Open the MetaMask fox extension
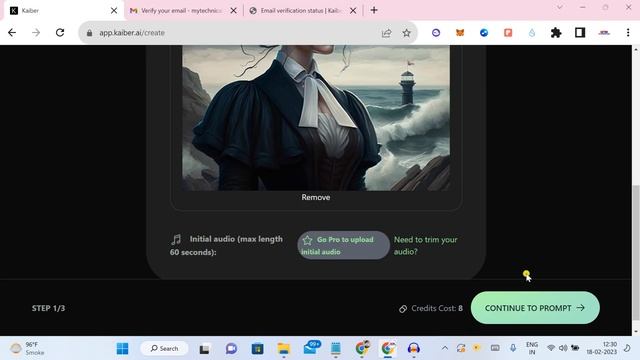Image resolution: width=640 pixels, height=360 pixels. (460, 33)
